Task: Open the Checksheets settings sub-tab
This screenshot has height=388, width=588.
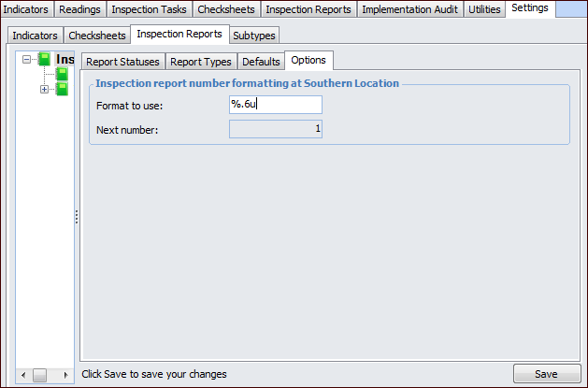Action: coord(97,36)
